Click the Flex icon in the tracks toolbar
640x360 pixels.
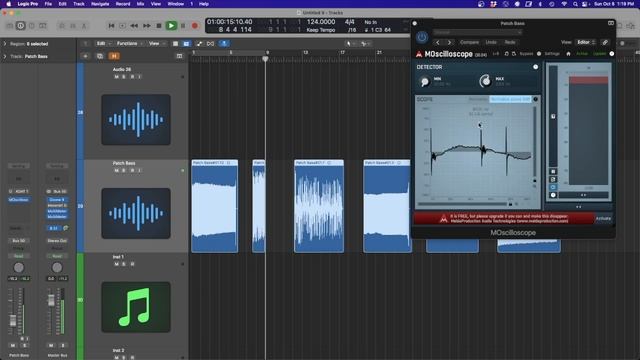tap(210, 43)
